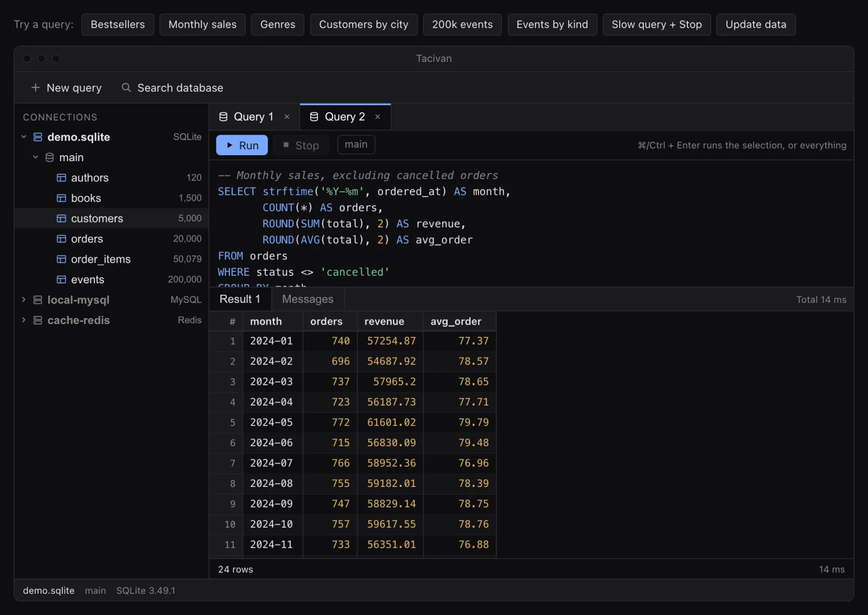The height and width of the screenshot is (615, 868).
Task: Click the Query 2 tab database icon
Action: coord(314,117)
